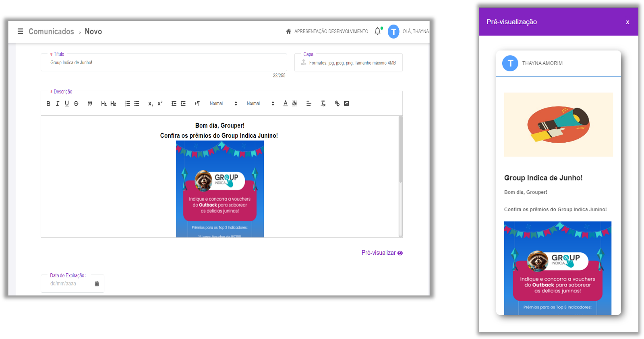Decrease the text indent
The width and height of the screenshot is (644, 339).
[174, 104]
